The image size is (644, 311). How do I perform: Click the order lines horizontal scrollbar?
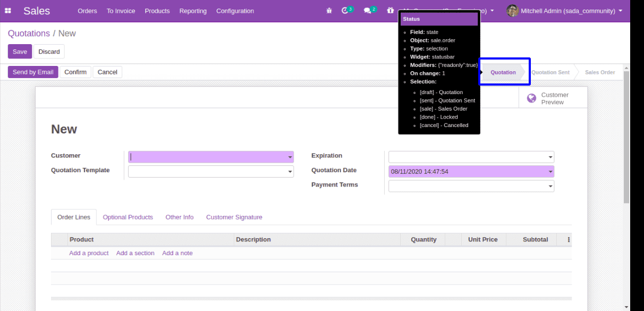click(311, 299)
